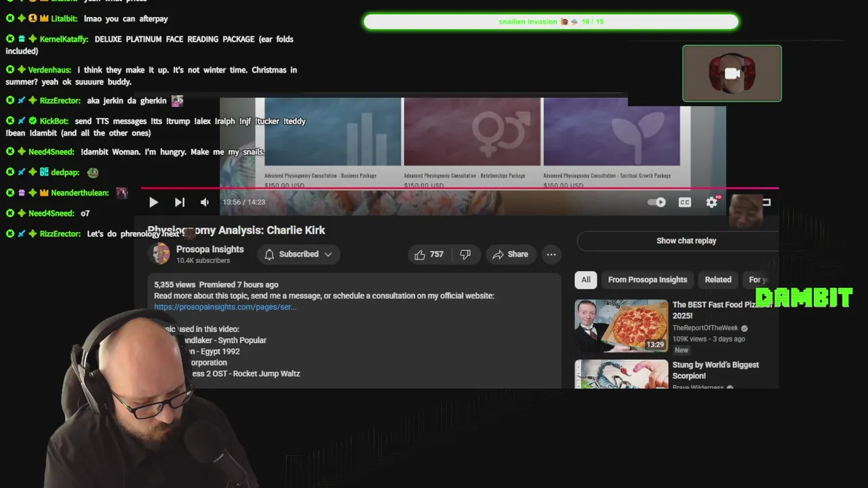Screen dimensions: 868x488
Task: Click the crown badge beside Neanderthulean
Action: [x=44, y=193]
